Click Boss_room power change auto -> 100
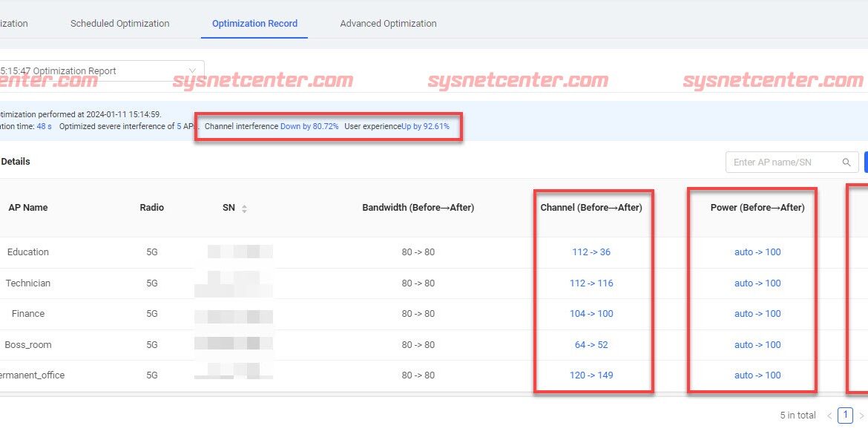868x440 pixels. pyautogui.click(x=757, y=345)
